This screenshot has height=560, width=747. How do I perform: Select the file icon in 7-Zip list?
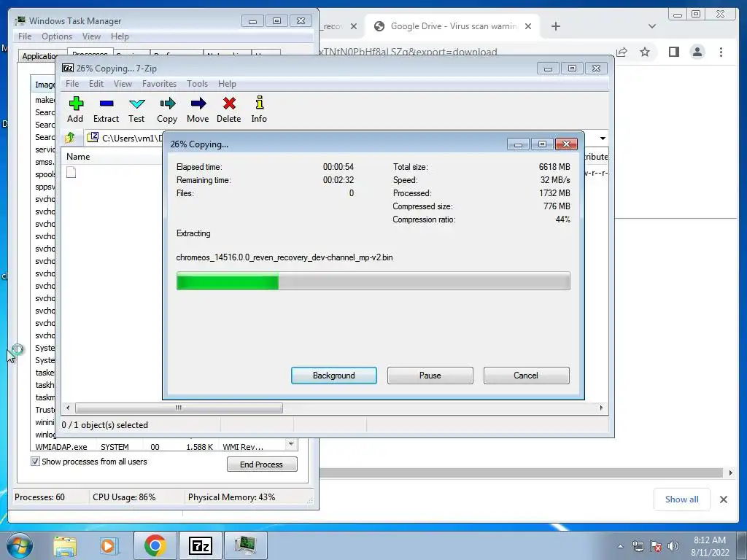71,172
